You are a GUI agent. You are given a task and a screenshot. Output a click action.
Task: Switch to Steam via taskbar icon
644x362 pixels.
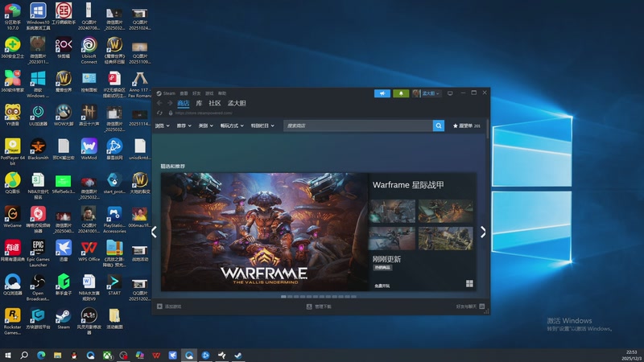click(238, 355)
